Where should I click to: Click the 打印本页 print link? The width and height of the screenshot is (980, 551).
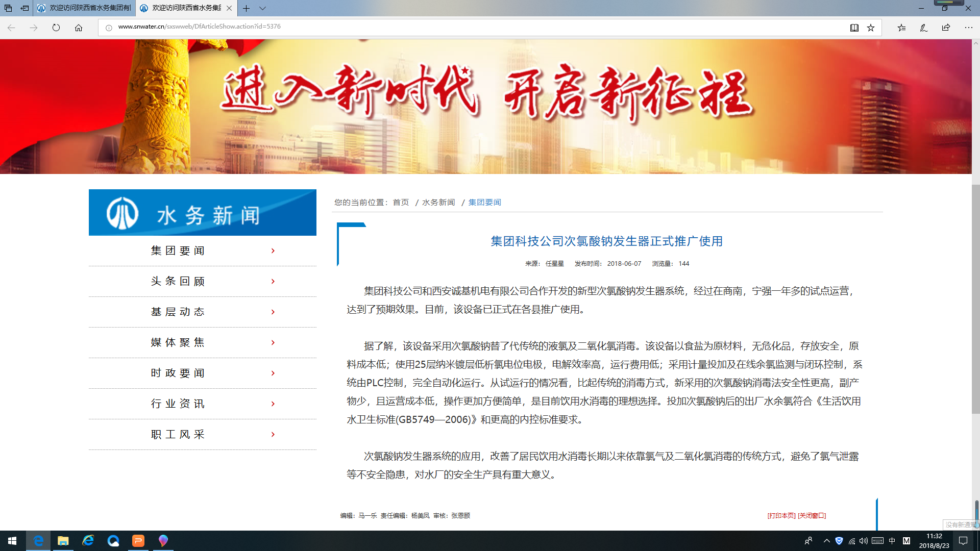781,515
